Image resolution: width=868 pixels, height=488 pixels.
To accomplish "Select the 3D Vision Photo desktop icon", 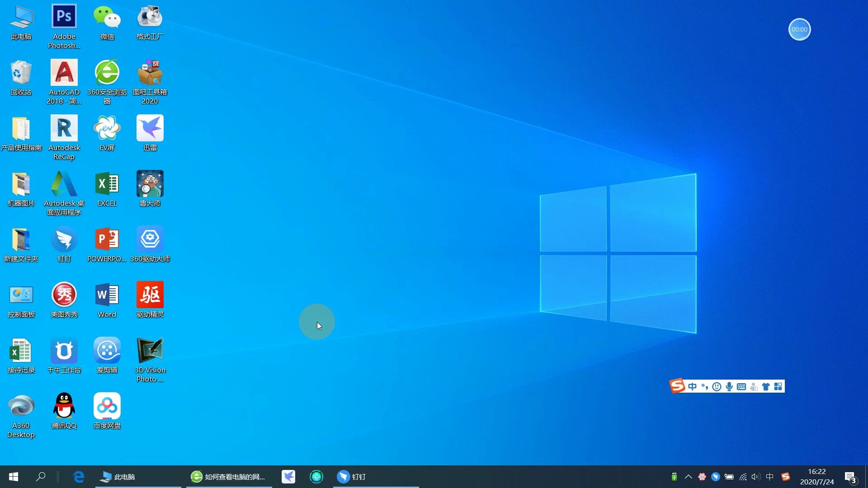I will point(150,360).
